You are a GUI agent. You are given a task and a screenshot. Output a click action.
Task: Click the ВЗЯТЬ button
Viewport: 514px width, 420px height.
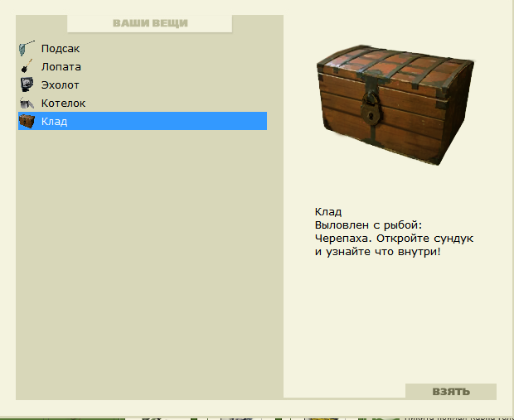(x=451, y=392)
